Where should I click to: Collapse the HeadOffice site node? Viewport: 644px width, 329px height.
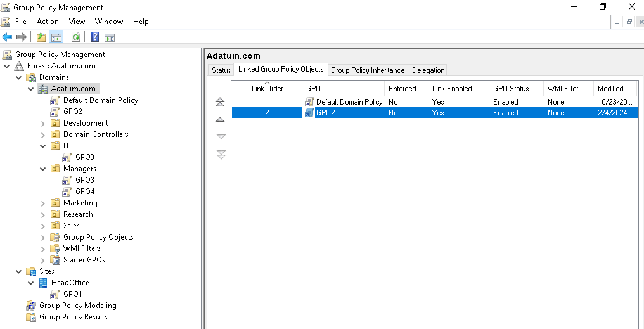[31, 283]
